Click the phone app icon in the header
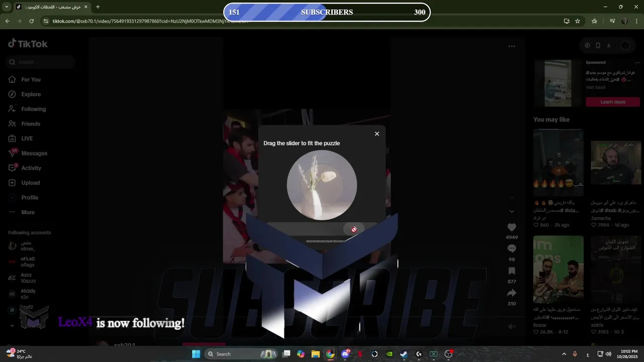This screenshot has width=644, height=362. tap(598, 45)
